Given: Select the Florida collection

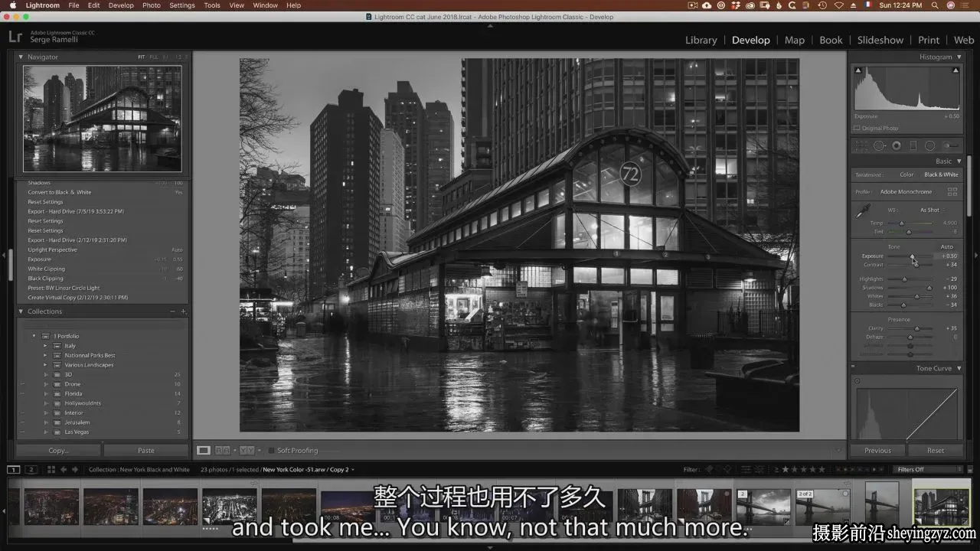Looking at the screenshot, I should [73, 393].
